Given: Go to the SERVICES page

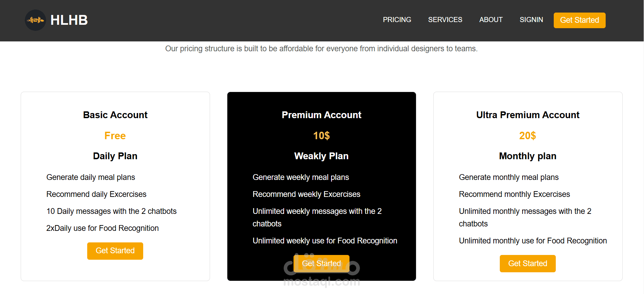Looking at the screenshot, I should click(445, 20).
